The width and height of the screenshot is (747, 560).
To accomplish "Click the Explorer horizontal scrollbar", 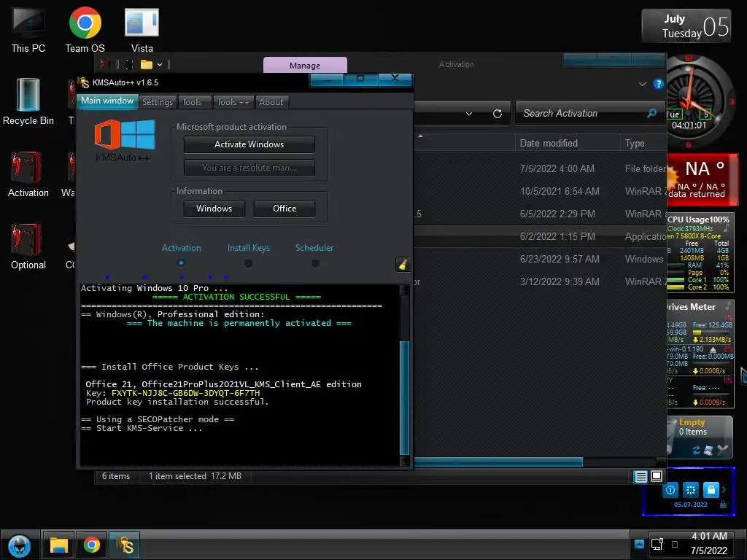I will point(498,462).
